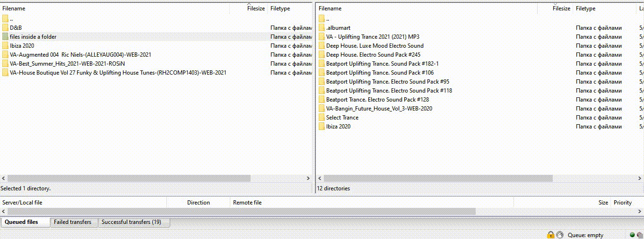Click the Direction queue column header
Viewport: 644px width, 239px height.
[x=199, y=203]
